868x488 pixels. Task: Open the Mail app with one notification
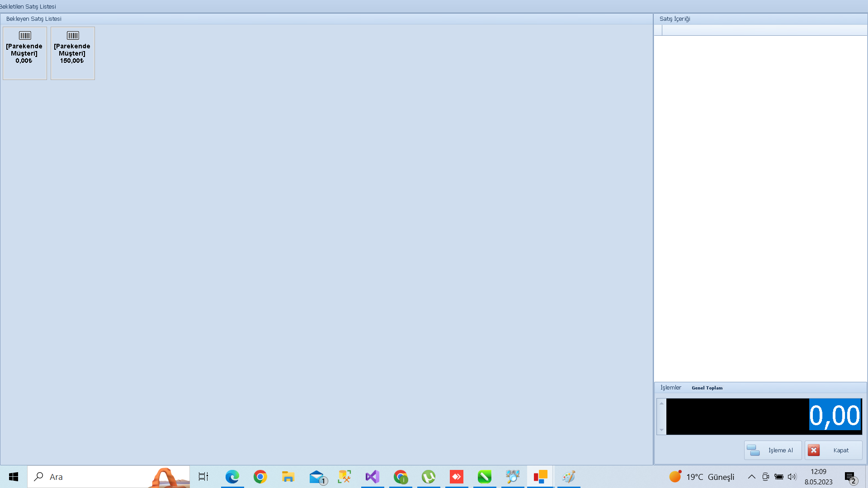pyautogui.click(x=317, y=477)
